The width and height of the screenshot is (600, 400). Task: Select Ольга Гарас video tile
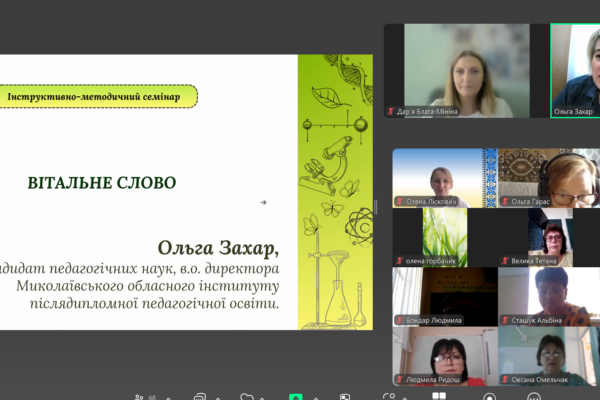[549, 178]
